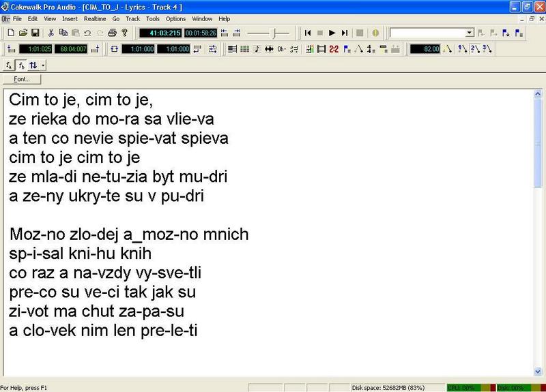
Task: Open the track picker dropdown arrow
Action: tap(44, 65)
